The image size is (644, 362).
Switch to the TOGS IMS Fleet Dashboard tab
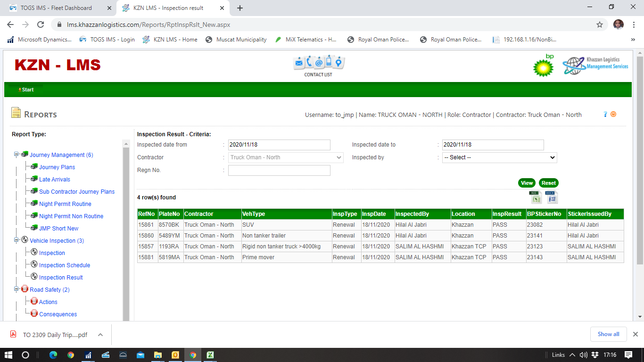(x=57, y=8)
